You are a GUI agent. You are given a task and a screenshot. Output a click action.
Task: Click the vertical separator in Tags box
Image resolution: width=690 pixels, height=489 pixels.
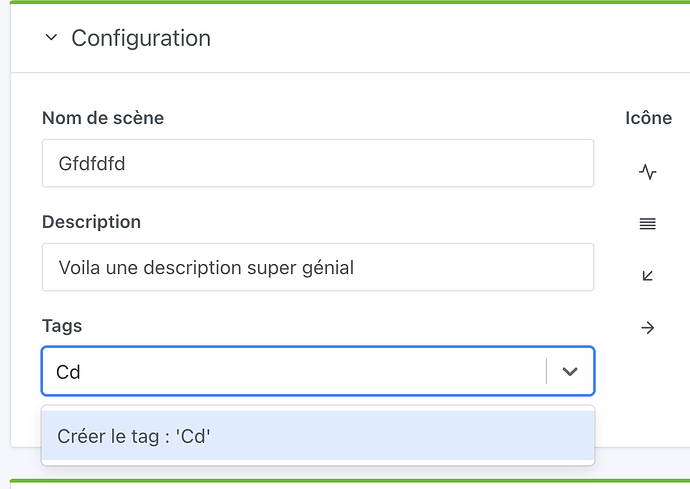click(x=547, y=371)
